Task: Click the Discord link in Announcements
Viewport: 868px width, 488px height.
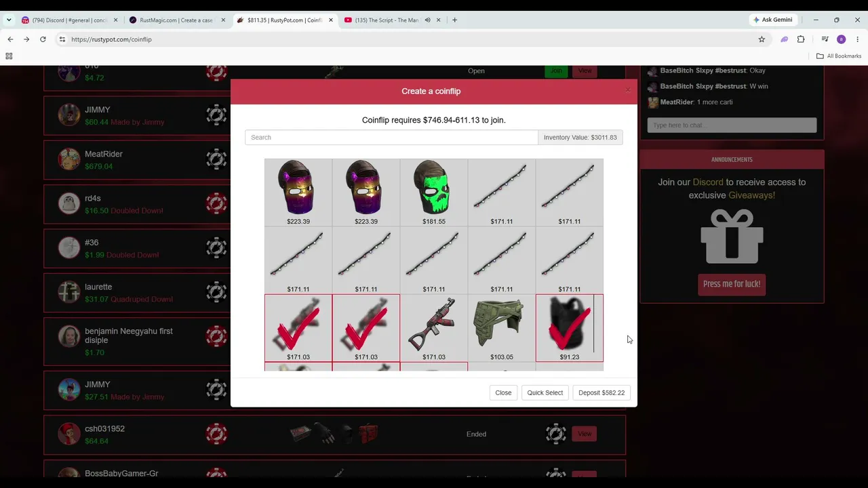Action: [x=708, y=182]
